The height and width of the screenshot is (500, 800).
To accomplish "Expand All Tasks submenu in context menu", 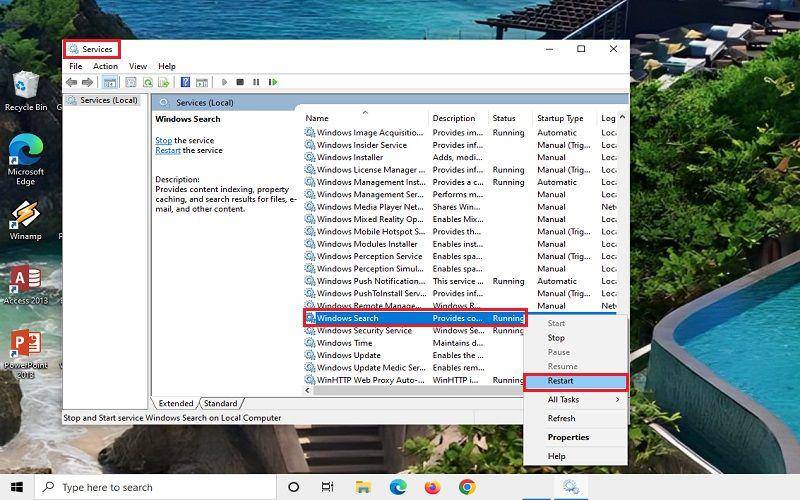I will [576, 399].
